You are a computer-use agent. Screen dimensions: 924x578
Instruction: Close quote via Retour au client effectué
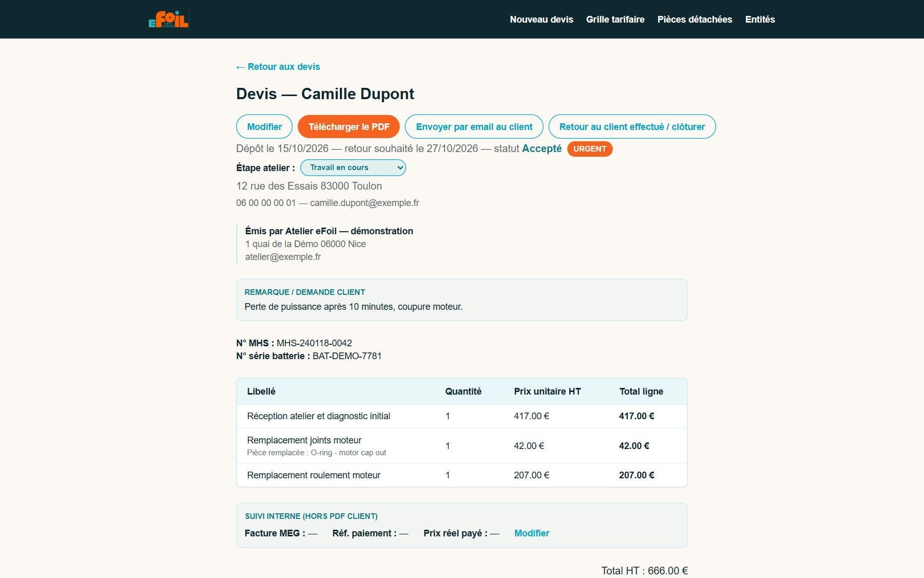click(x=632, y=126)
